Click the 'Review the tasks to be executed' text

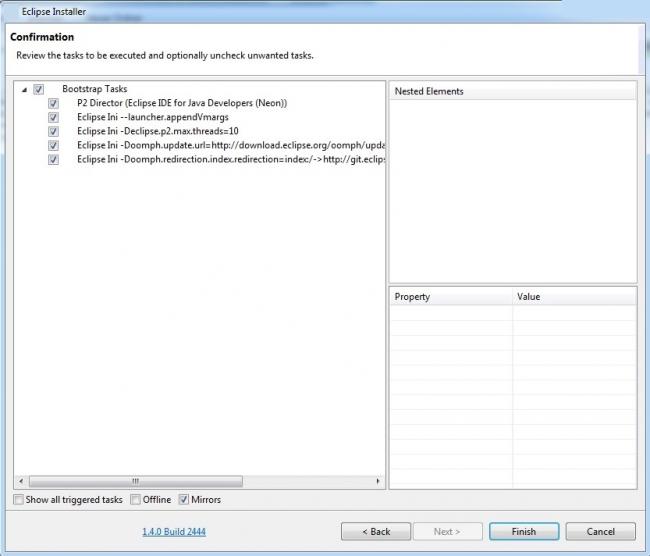pyautogui.click(x=165, y=56)
